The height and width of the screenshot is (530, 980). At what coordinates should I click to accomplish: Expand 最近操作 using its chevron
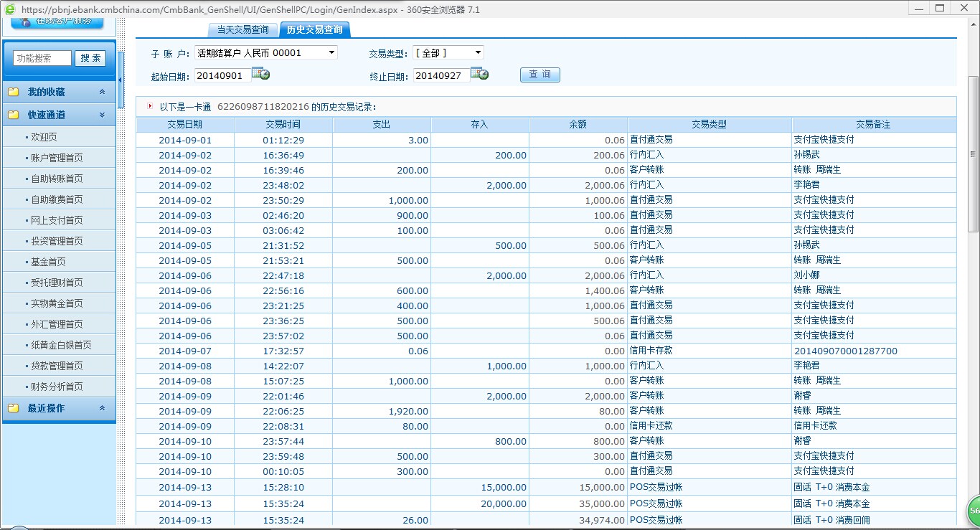coord(102,408)
